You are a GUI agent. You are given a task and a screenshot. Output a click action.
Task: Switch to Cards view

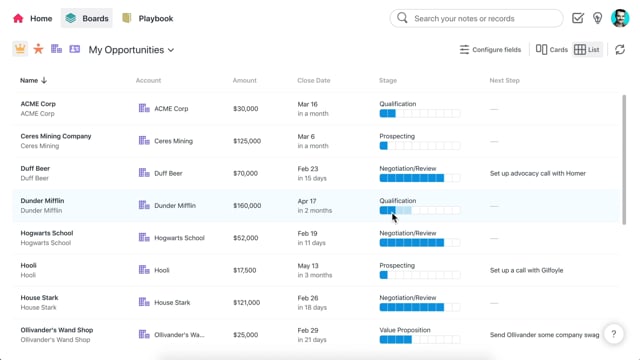551,50
